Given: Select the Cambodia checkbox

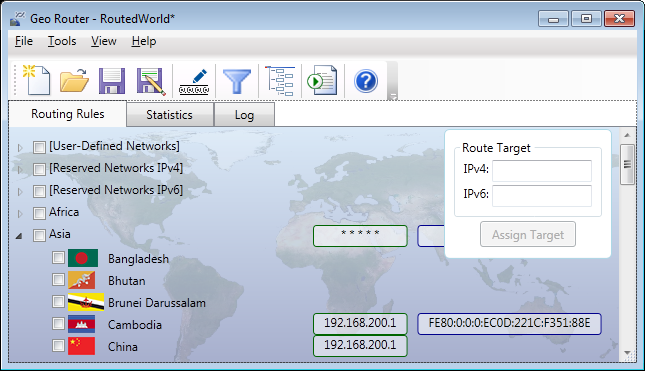Looking at the screenshot, I should (58, 324).
